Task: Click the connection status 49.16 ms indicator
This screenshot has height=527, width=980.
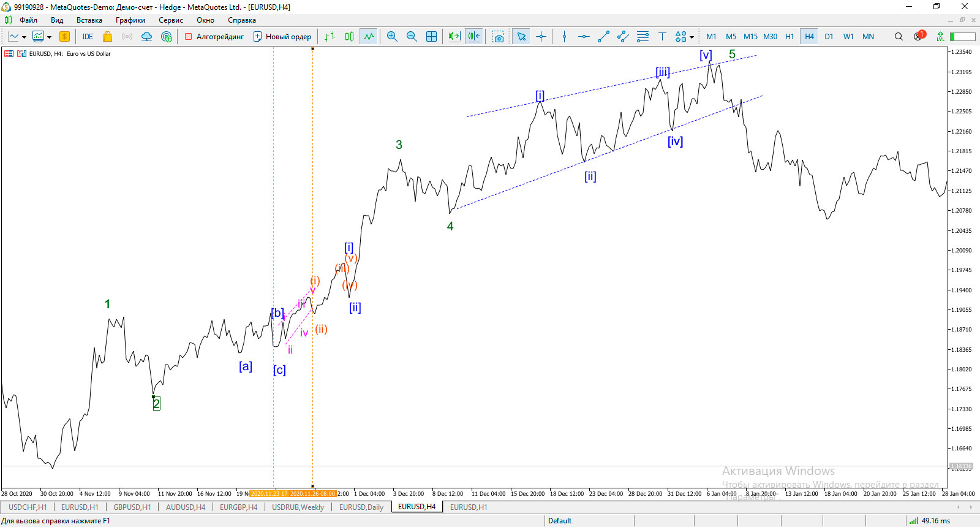Action: 930,521
